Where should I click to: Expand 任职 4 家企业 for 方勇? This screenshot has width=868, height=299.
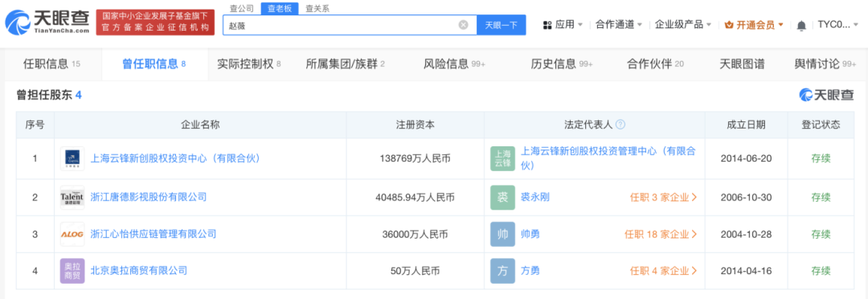coord(664,272)
